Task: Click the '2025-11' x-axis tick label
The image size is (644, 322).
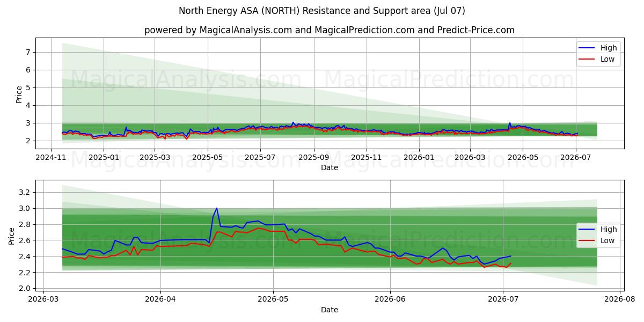Action: tap(366, 158)
